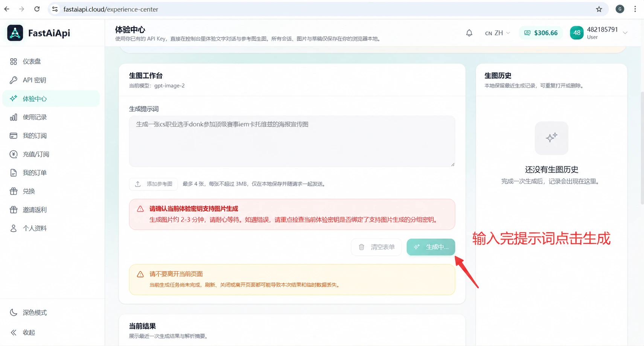Click the upload arrow icon on 添加参考图
Screen dimensions: 644x346
(x=138, y=184)
